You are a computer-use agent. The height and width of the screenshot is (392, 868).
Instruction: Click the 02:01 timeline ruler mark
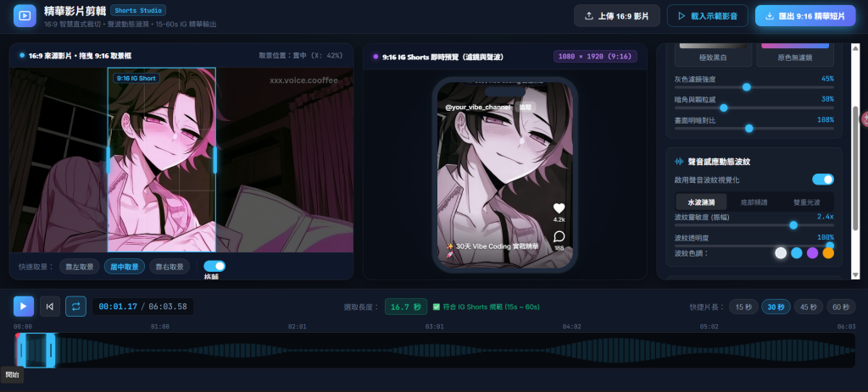(297, 327)
